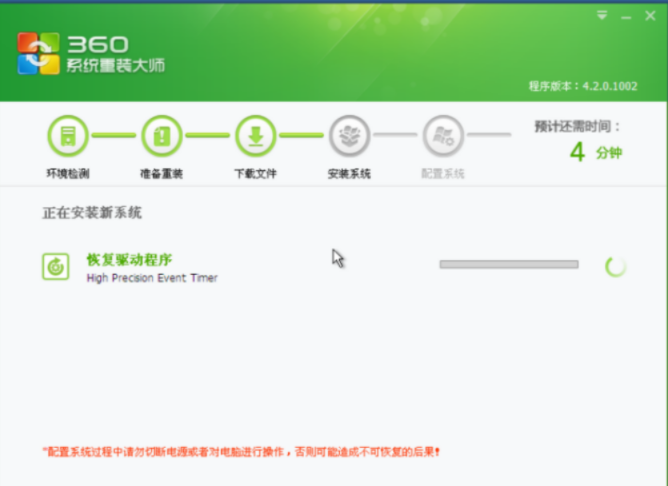Click the 环境检测 step icon

pyautogui.click(x=68, y=136)
